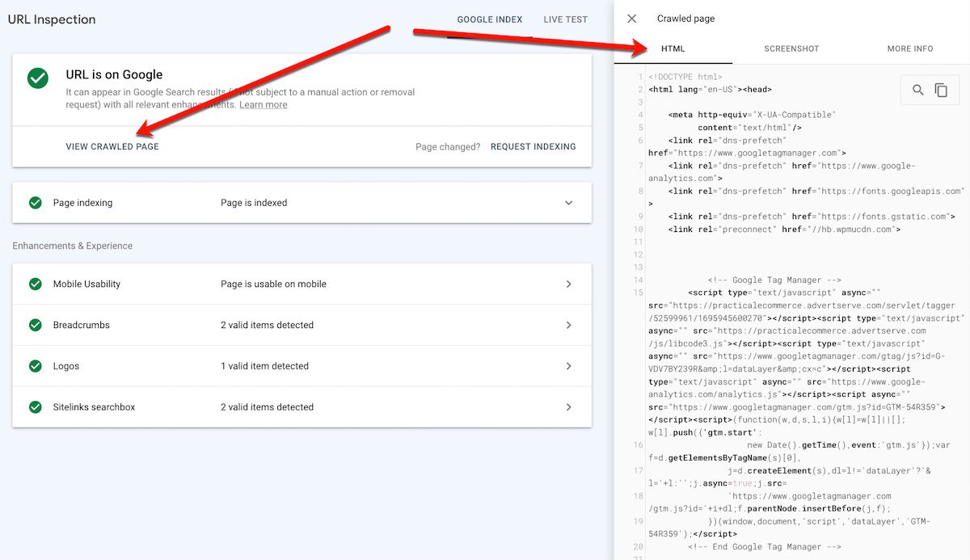Open Logos details chevron

568,366
